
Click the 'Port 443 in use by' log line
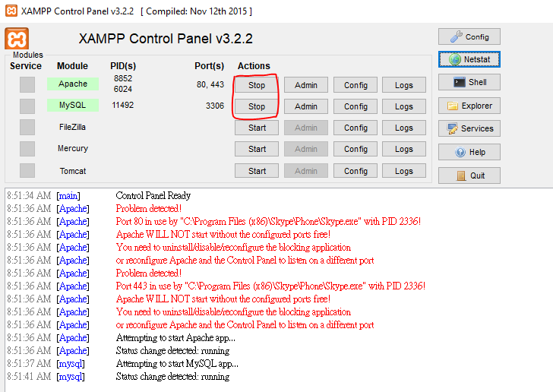[x=270, y=286]
